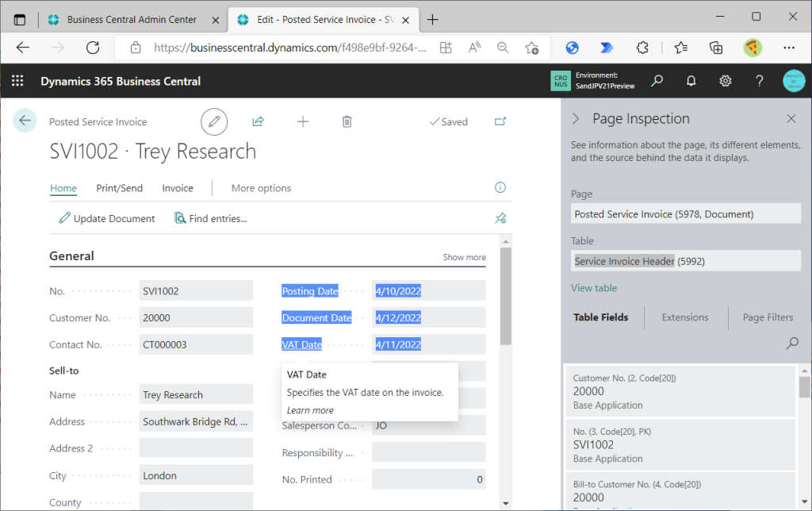Open the help question mark
Viewport: 812px width, 511px height.
click(759, 81)
